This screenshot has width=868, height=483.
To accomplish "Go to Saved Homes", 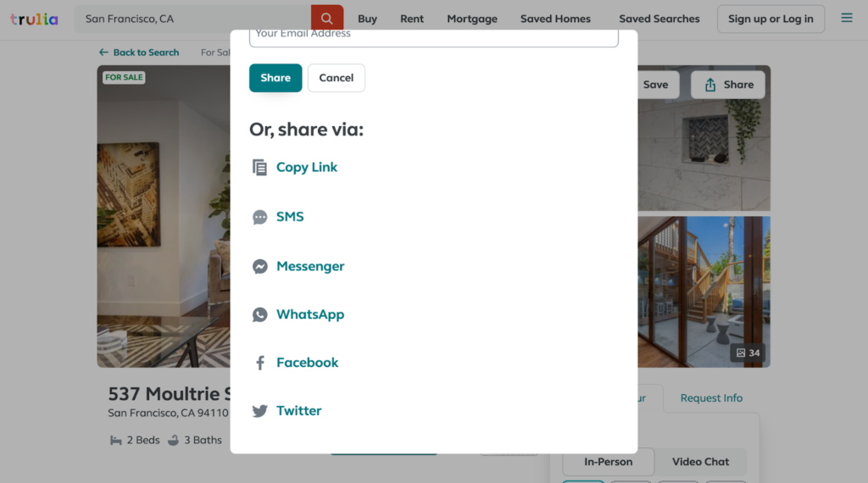I will coord(555,19).
